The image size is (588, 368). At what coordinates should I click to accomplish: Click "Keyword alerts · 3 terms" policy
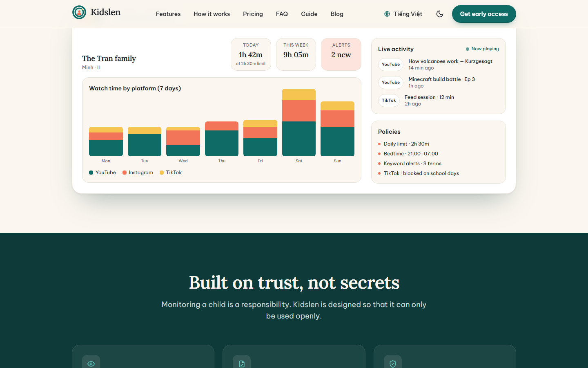click(412, 164)
